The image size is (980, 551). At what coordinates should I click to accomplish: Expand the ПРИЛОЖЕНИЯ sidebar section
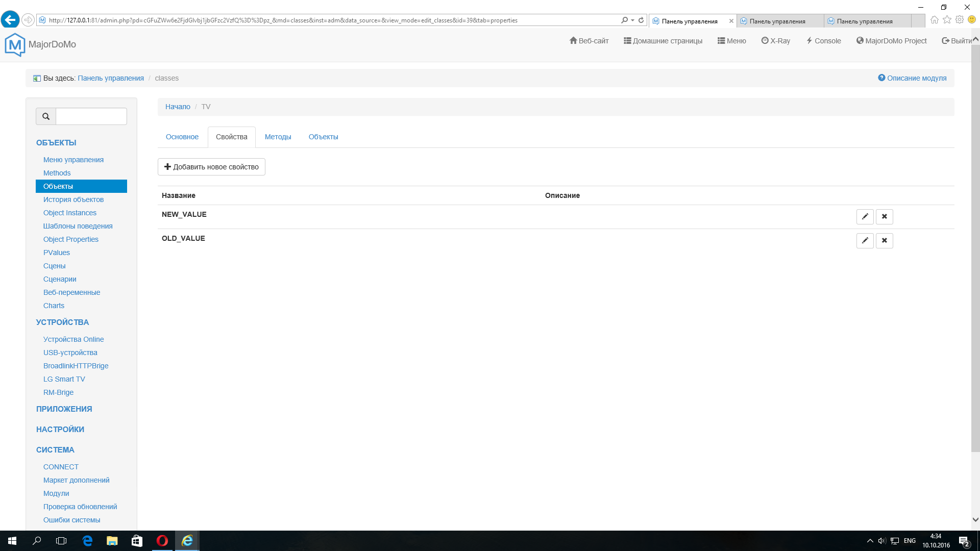pyautogui.click(x=64, y=409)
